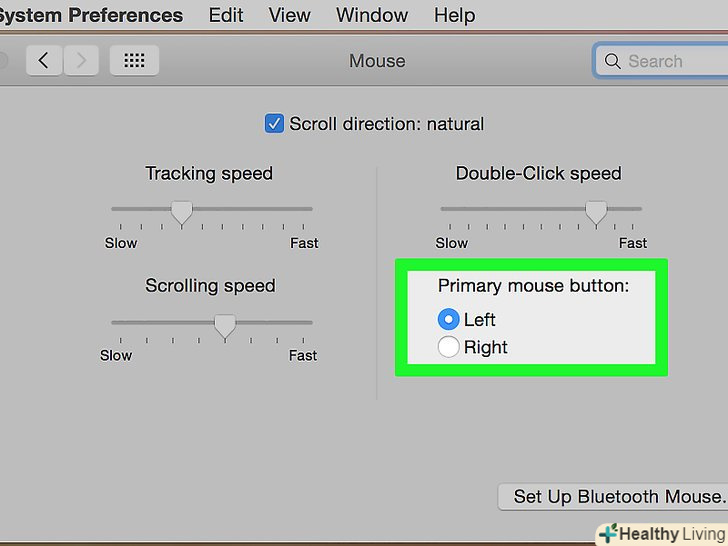Select Right as primary mouse button
Image resolution: width=728 pixels, height=546 pixels.
coord(449,347)
